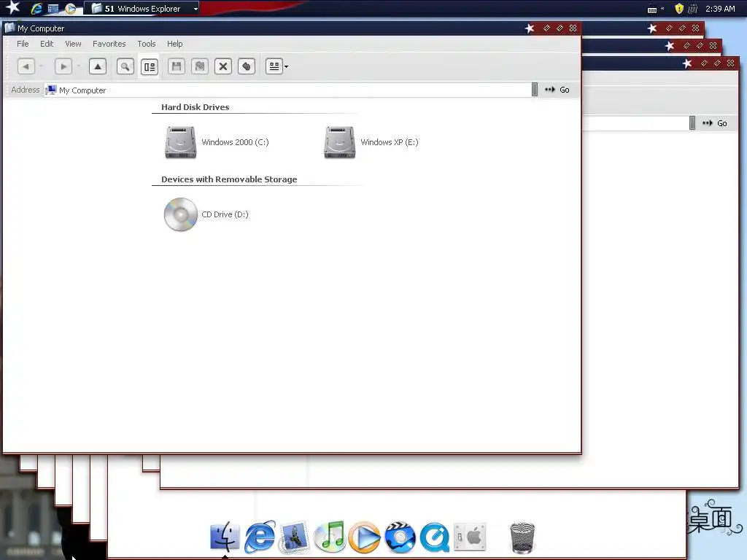
Task: Expand address dropdown in background Explorer window
Action: [692, 122]
